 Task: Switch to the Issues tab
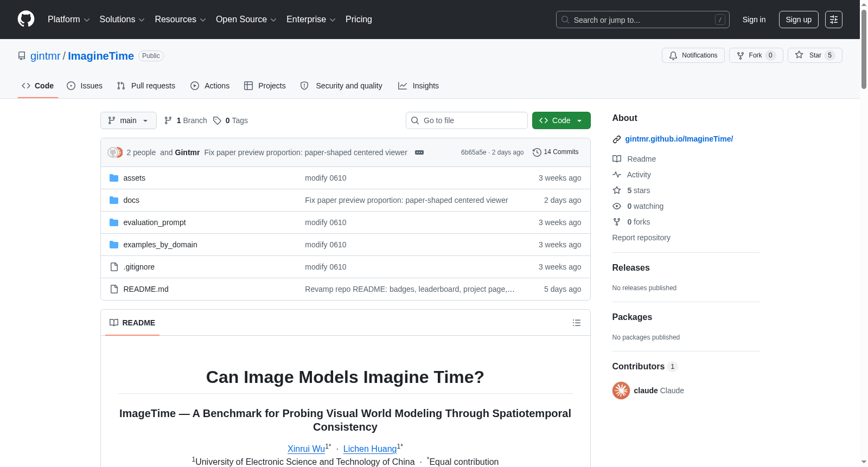pyautogui.click(x=85, y=86)
